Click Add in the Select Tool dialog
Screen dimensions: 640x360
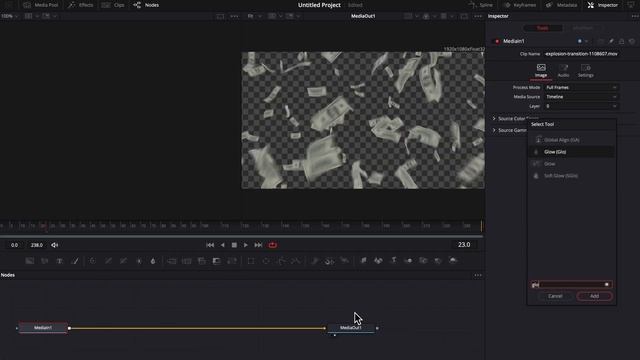594,296
